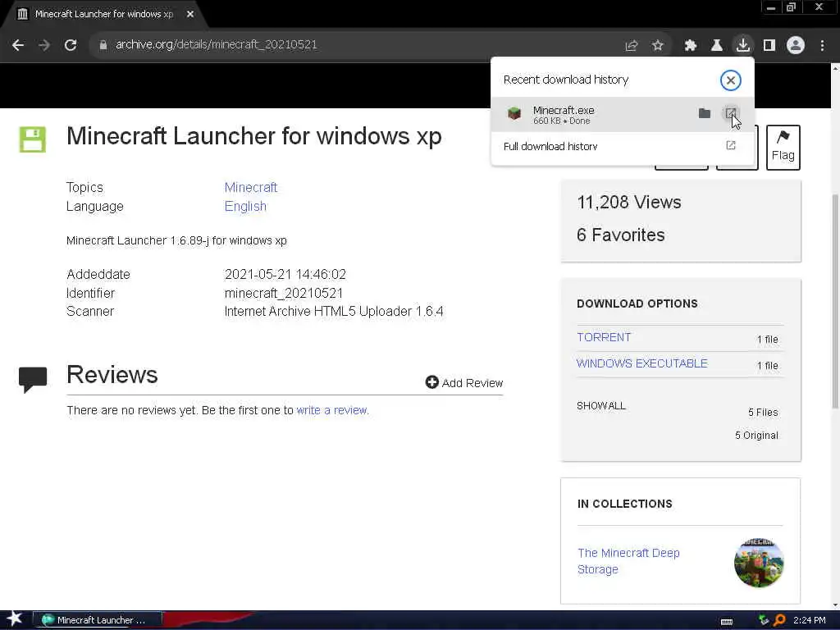Click the Minecraft collection thumbnail image

point(759,563)
